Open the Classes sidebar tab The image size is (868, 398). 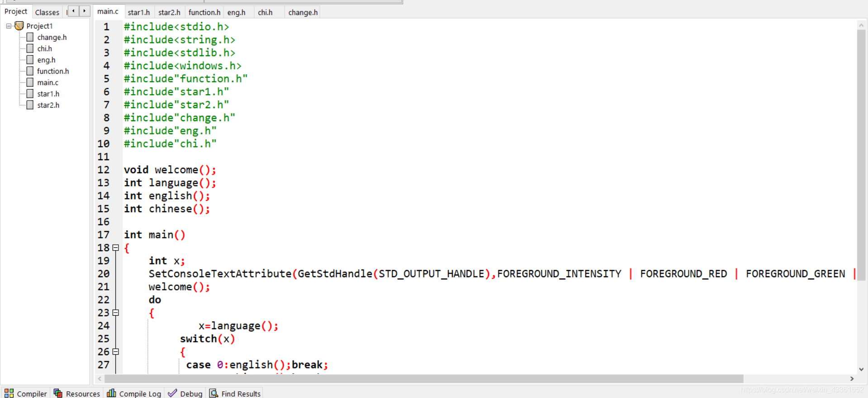pyautogui.click(x=47, y=12)
